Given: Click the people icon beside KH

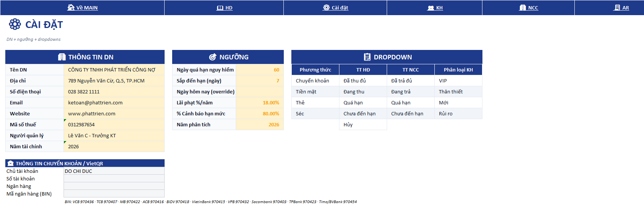Looking at the screenshot, I should coord(431,8).
